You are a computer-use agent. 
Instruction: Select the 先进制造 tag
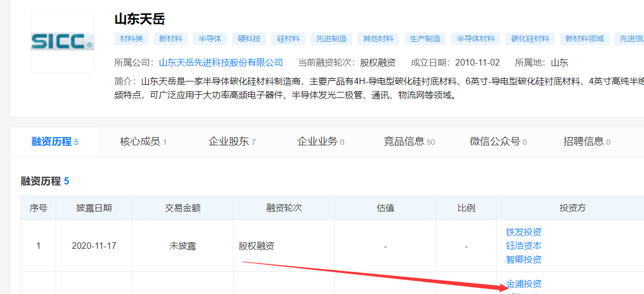331,39
